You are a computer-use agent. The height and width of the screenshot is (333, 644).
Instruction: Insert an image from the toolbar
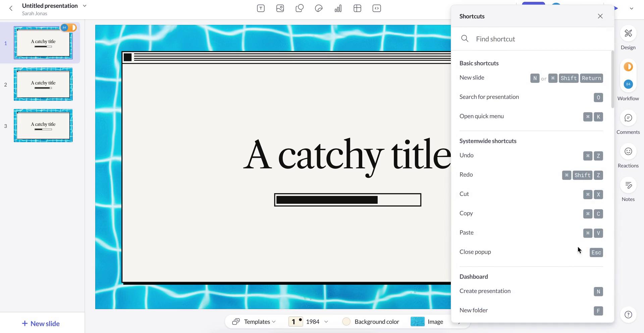point(280,8)
